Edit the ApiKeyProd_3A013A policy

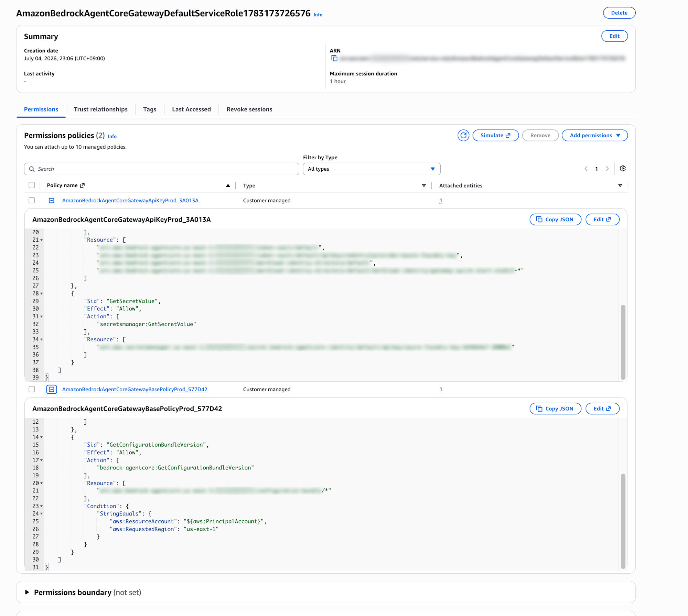point(602,220)
